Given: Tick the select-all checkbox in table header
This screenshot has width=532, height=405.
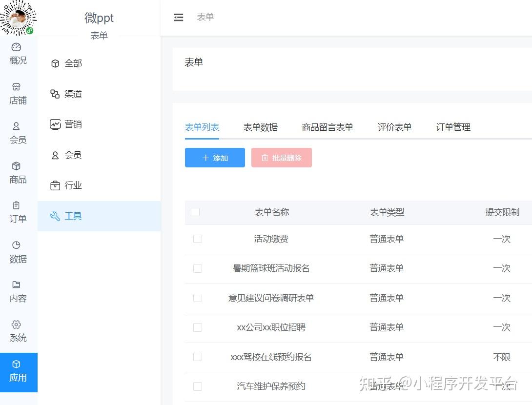Looking at the screenshot, I should (x=195, y=212).
